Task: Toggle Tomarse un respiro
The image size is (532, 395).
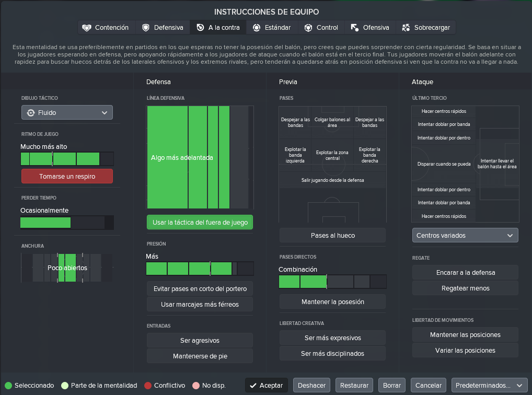Action: pos(67,176)
